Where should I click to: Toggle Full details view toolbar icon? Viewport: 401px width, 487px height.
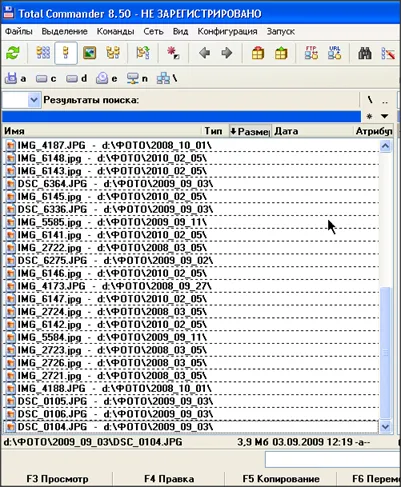(x=66, y=53)
